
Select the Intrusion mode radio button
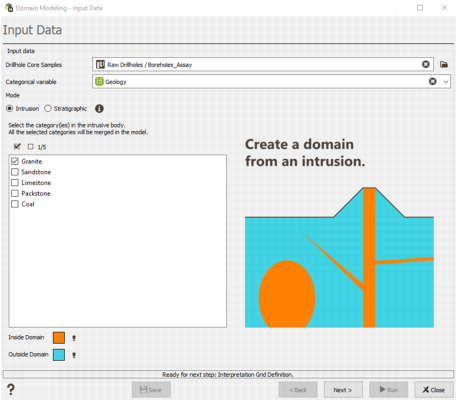(10, 108)
